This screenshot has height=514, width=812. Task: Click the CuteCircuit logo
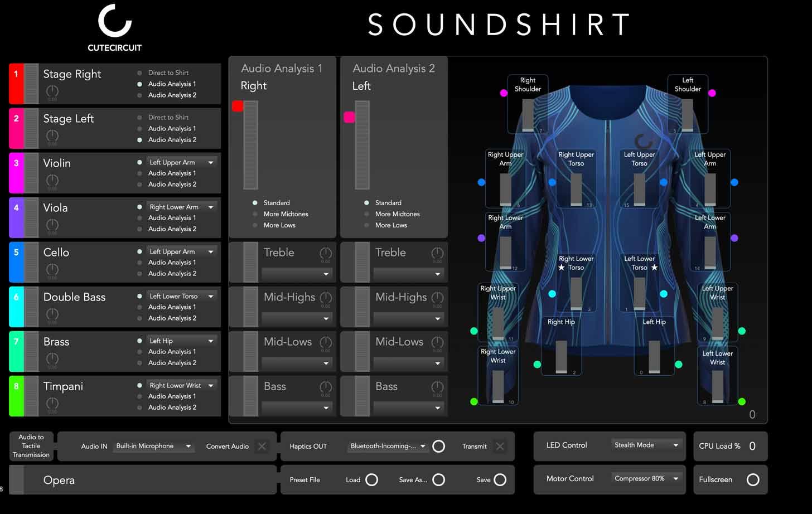(114, 28)
